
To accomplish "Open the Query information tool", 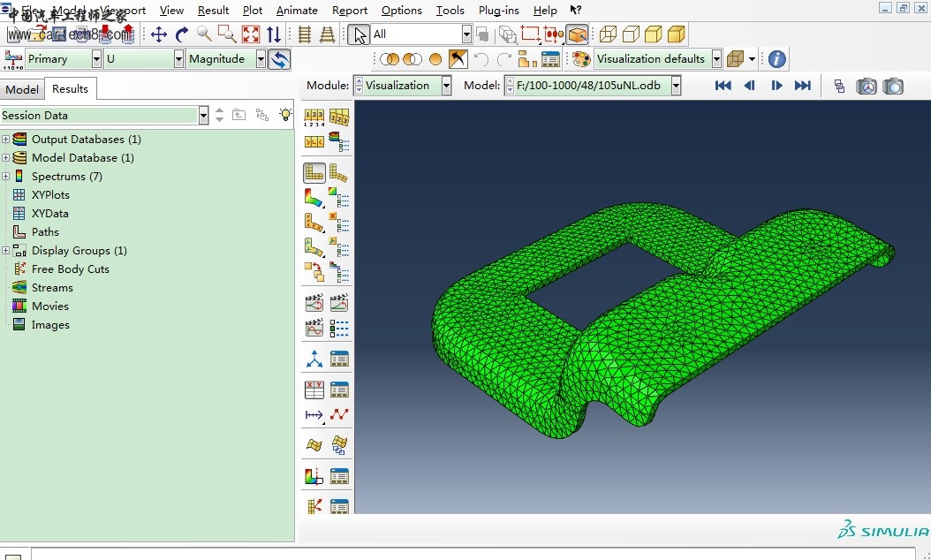I will coord(776,59).
